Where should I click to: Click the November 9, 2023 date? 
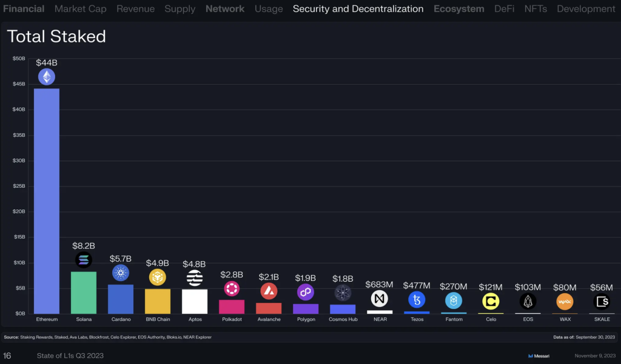[596, 356]
